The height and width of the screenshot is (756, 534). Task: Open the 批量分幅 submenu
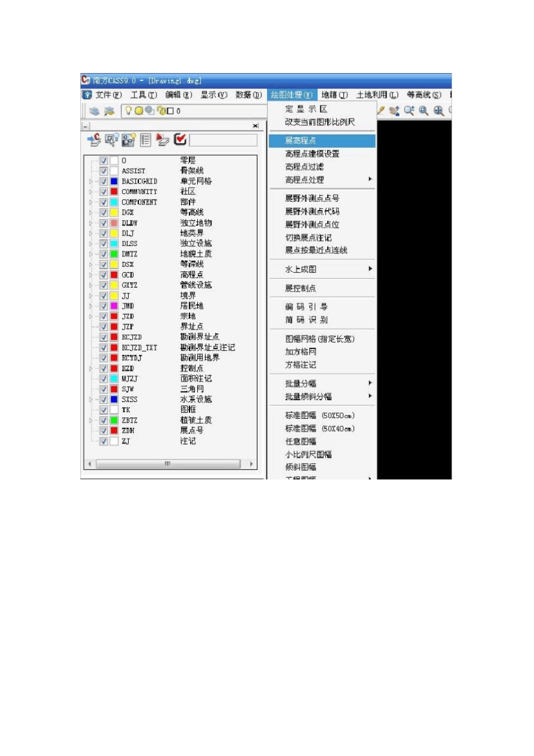click(323, 383)
